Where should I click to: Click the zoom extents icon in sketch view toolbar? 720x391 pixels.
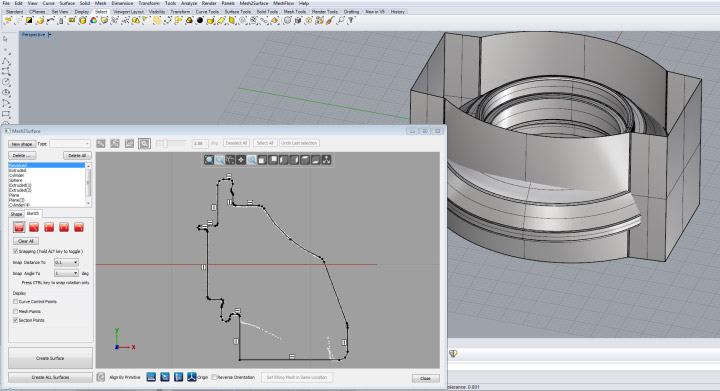click(x=209, y=160)
